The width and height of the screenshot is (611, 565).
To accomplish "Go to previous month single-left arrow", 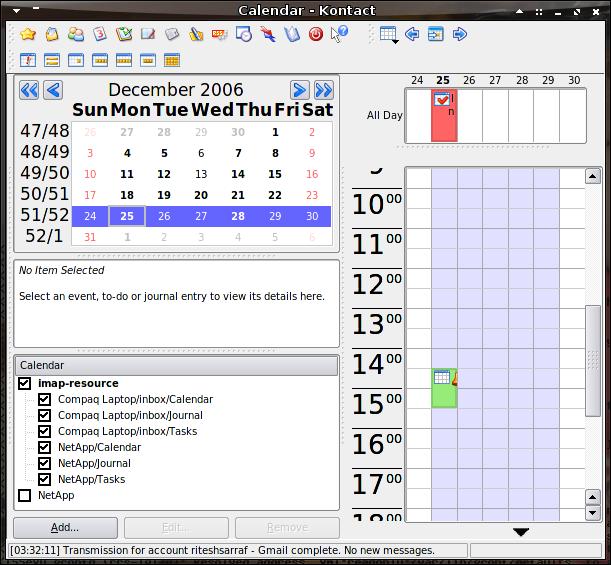I will pyautogui.click(x=53, y=90).
